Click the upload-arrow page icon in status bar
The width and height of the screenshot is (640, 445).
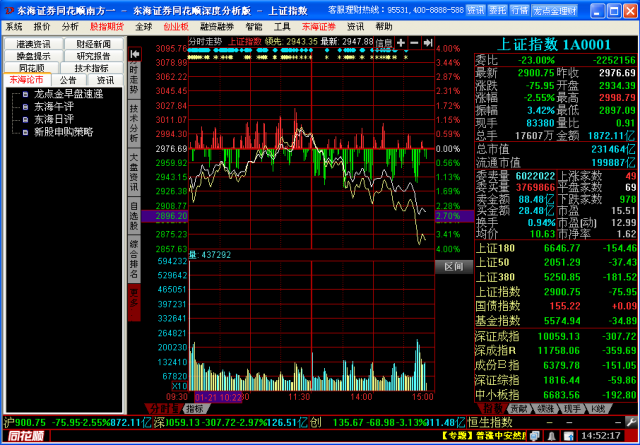tap(568, 436)
